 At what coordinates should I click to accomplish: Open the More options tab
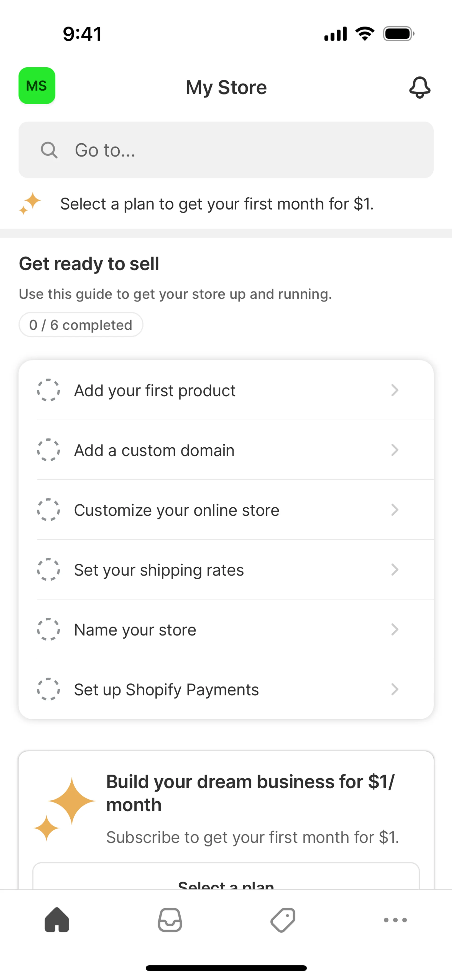(x=395, y=920)
